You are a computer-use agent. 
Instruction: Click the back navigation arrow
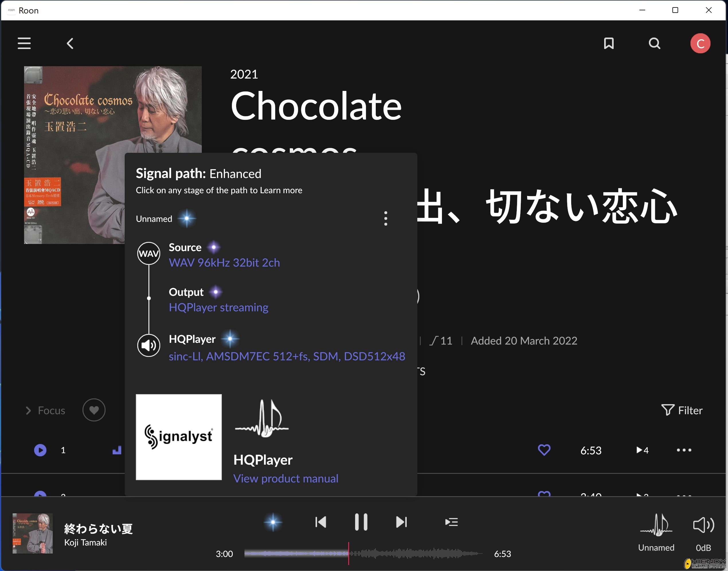coord(70,43)
